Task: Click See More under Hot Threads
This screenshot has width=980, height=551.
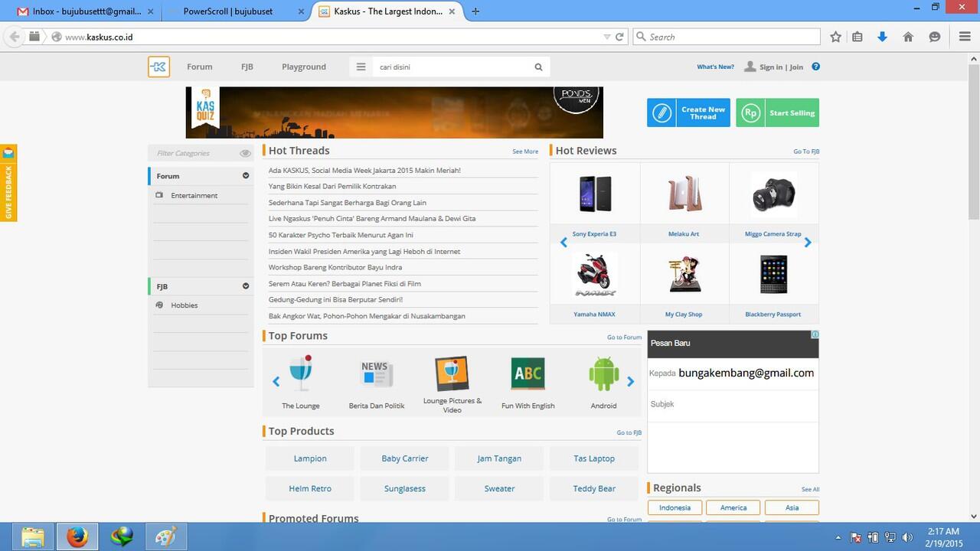Action: (x=525, y=152)
